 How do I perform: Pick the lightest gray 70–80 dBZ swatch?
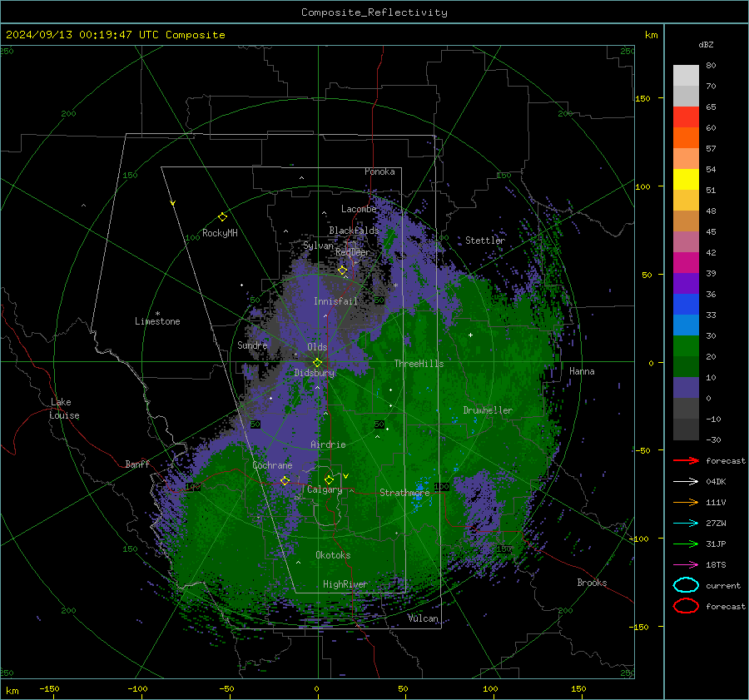686,76
